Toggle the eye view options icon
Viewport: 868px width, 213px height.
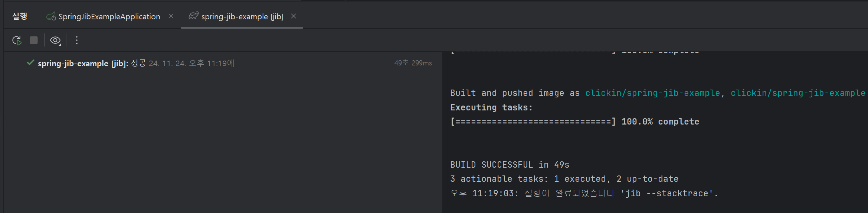tap(55, 40)
